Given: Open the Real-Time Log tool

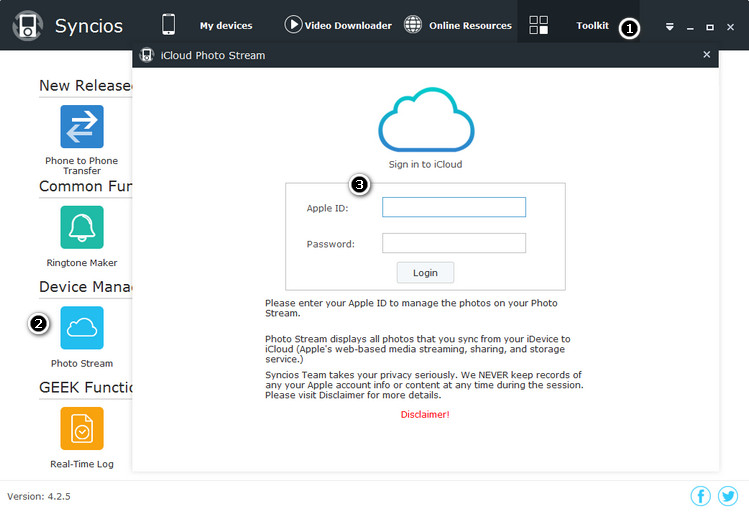Looking at the screenshot, I should [x=82, y=428].
